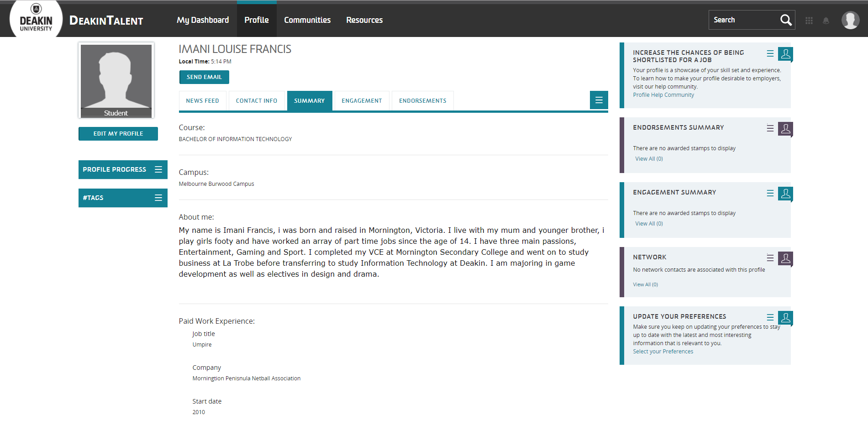Click person icon on Endorsements Summary panel
Screen dimensions: 868x431
(785, 129)
